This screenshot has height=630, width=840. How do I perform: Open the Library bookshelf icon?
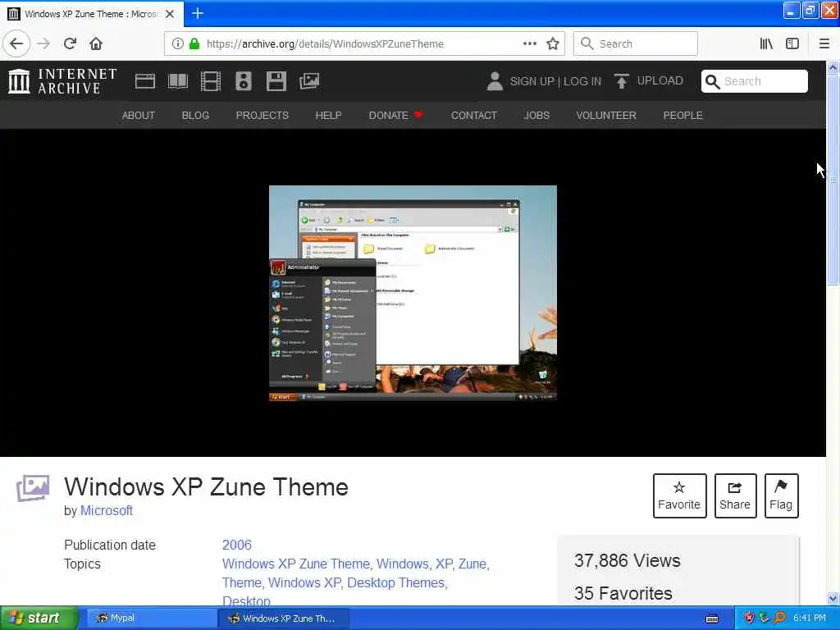point(766,44)
